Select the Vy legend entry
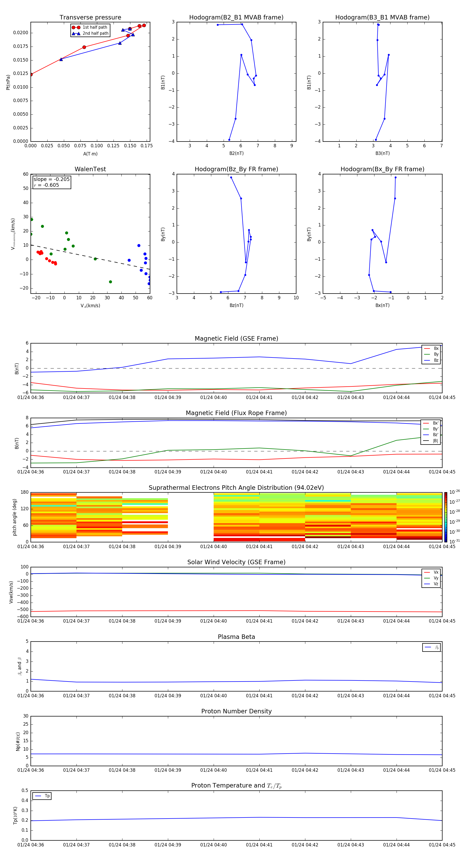 (x=431, y=578)
